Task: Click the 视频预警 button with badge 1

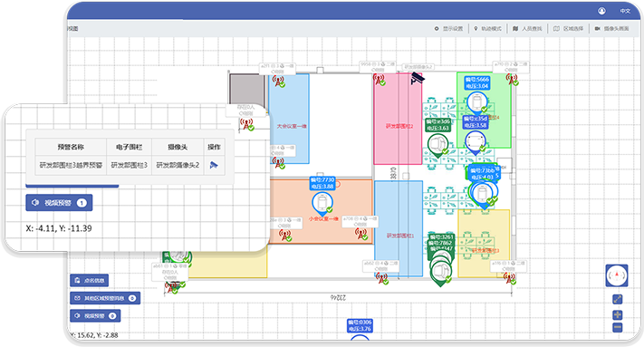Action: [59, 203]
